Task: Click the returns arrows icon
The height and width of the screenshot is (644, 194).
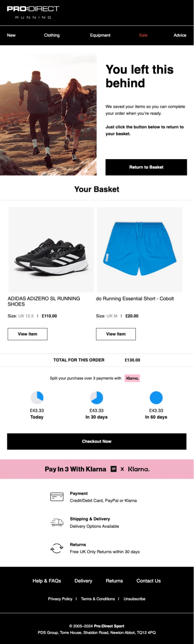Action: (57, 548)
